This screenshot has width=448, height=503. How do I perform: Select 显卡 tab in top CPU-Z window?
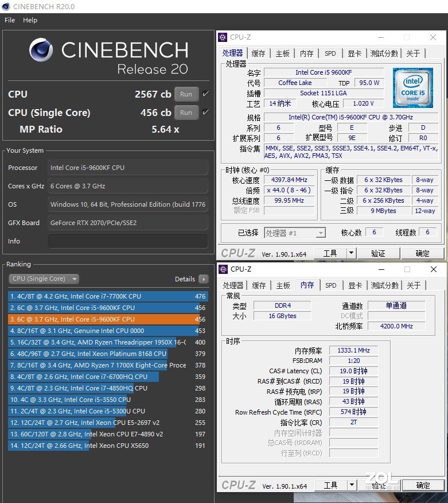click(354, 53)
